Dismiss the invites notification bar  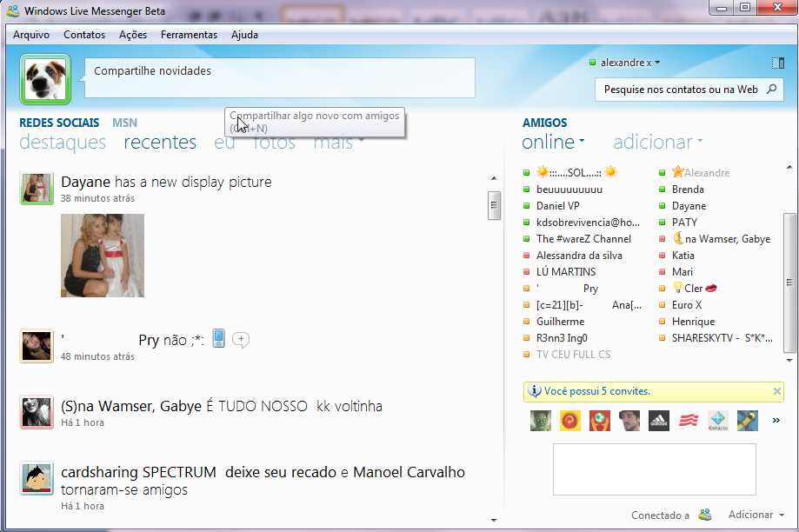click(776, 391)
